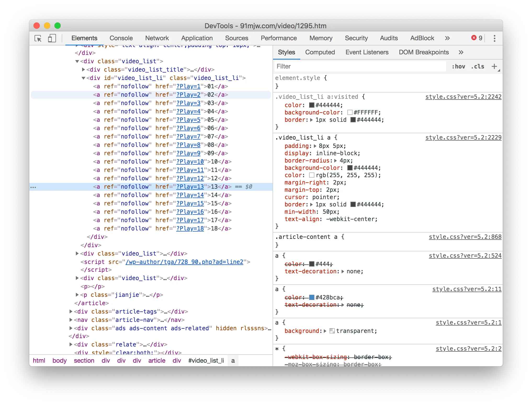The width and height of the screenshot is (532, 405).
Task: Collapse the video_list div node
Action: (77, 61)
